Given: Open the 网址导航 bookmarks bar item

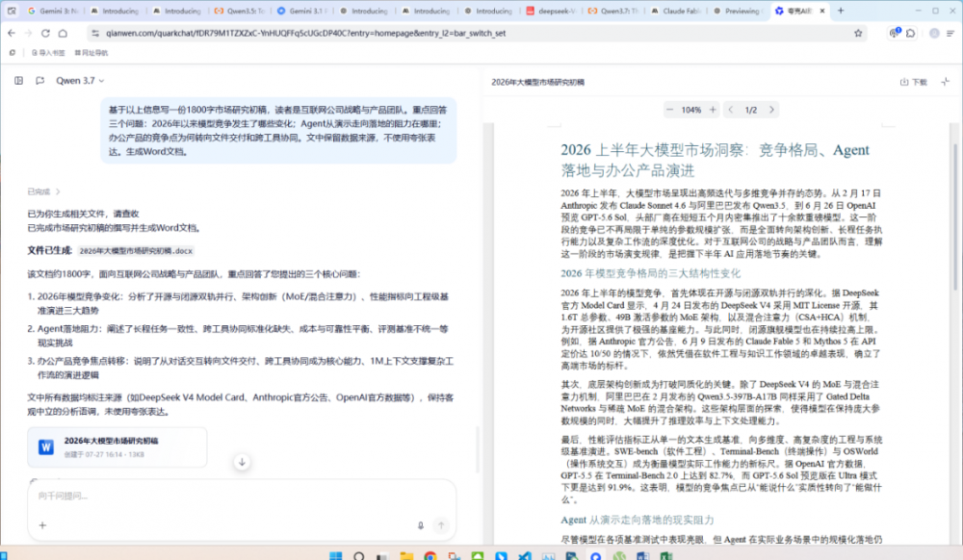Looking at the screenshot, I should [x=91, y=53].
